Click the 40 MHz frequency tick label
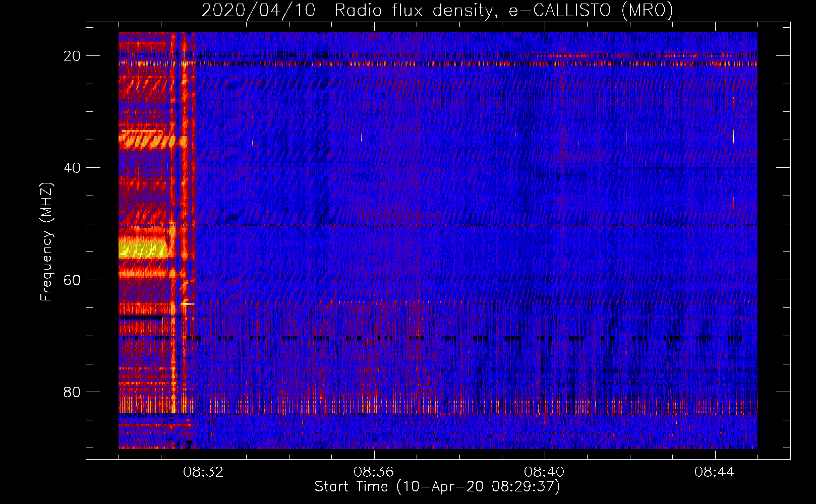This screenshot has width=816, height=504. (x=72, y=168)
